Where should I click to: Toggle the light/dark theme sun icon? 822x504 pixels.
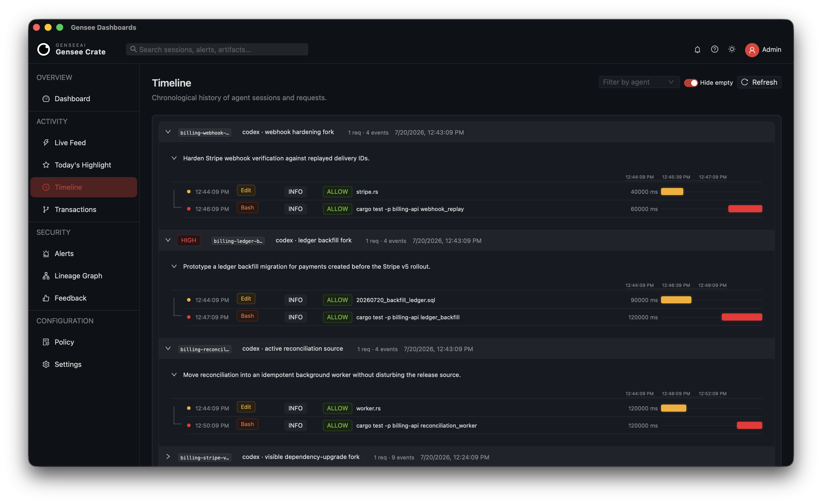[x=732, y=49]
